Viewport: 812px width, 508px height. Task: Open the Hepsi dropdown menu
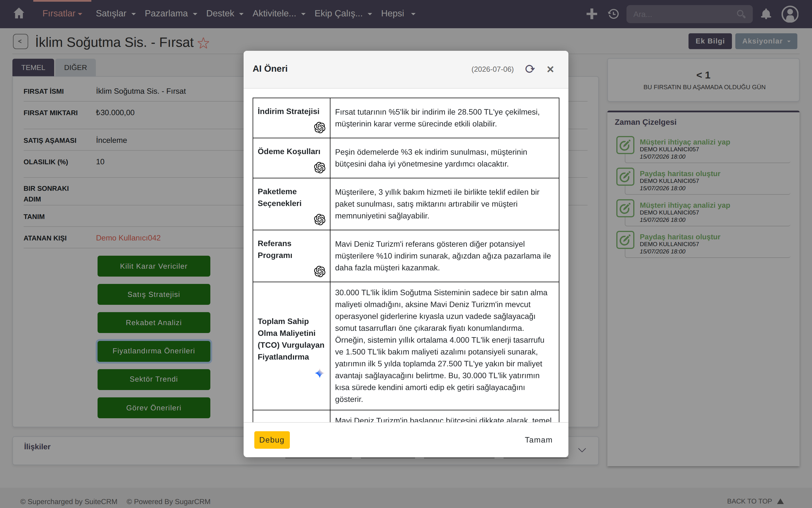click(x=398, y=14)
